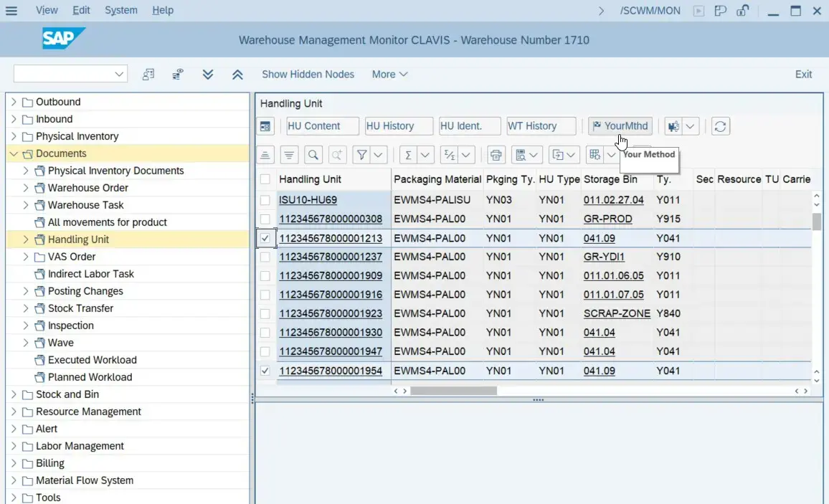Click the scroll-right arrow at the table's bottom-right corner

point(806,391)
